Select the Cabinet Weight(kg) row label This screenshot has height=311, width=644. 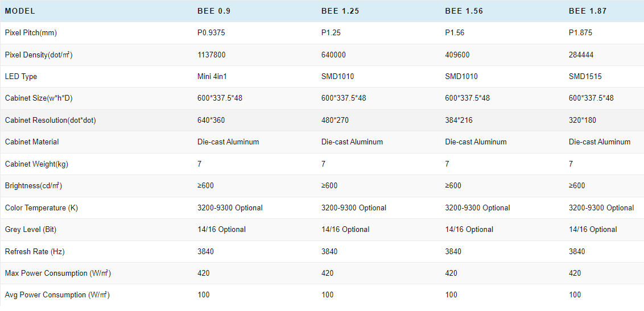click(37, 164)
